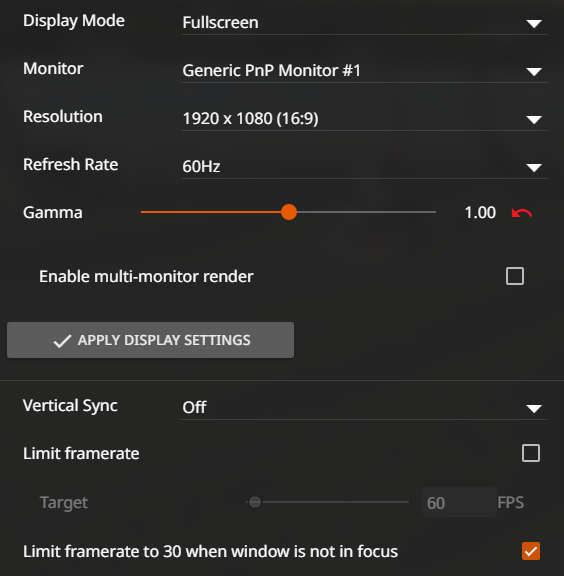Open the 60Hz refresh rate dropdown
564x576 pixels.
coord(364,167)
